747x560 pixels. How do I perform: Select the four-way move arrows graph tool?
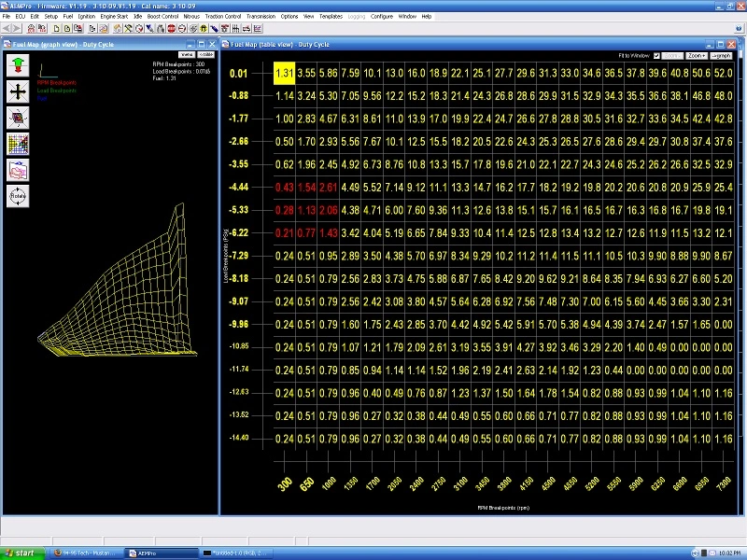coord(18,91)
